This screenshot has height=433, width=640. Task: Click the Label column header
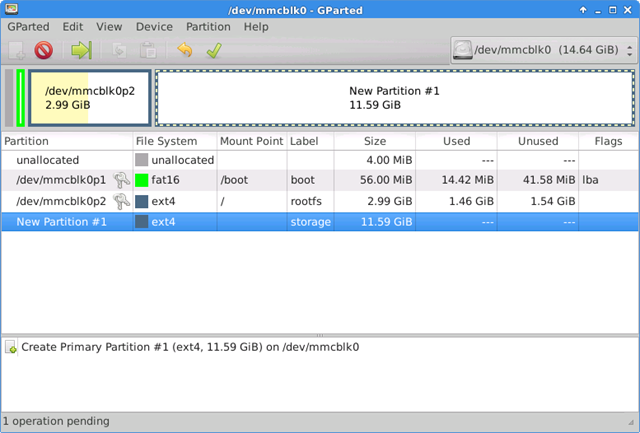click(x=311, y=141)
